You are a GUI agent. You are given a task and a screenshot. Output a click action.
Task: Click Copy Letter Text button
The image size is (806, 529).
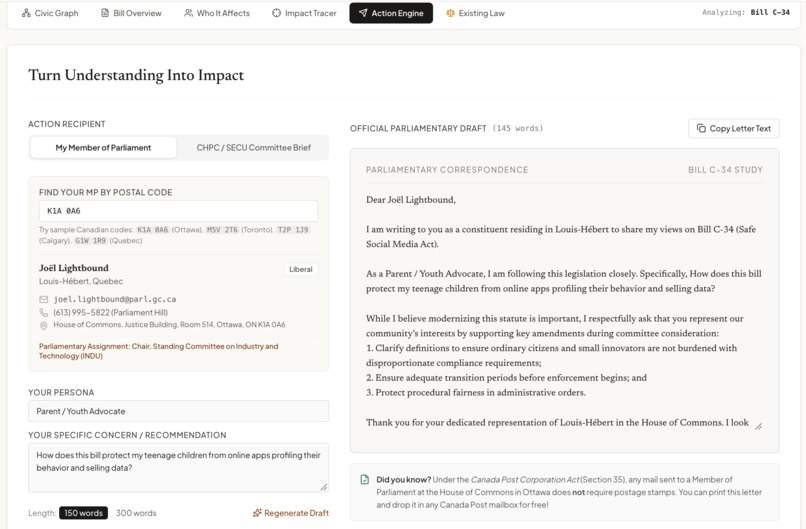(x=734, y=129)
